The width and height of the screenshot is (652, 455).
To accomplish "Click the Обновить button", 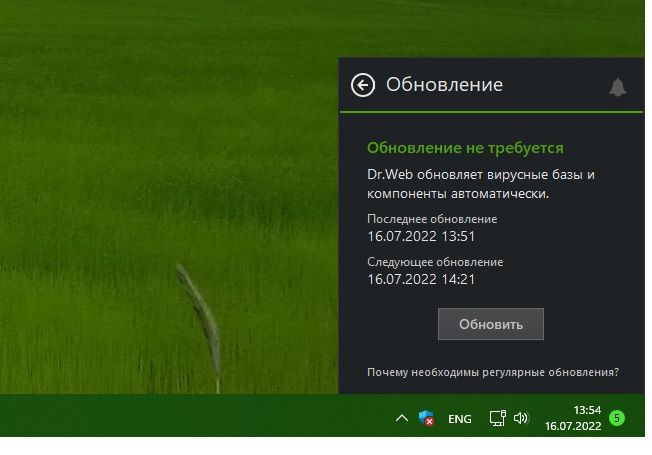I will pyautogui.click(x=491, y=324).
